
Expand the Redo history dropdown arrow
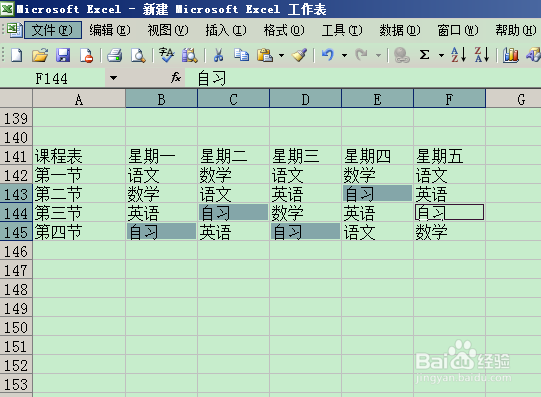pos(378,55)
